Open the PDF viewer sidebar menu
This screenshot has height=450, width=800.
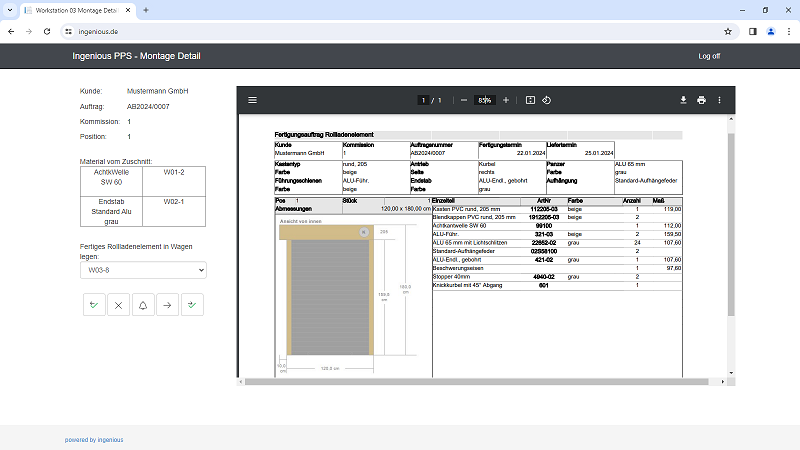[x=253, y=100]
